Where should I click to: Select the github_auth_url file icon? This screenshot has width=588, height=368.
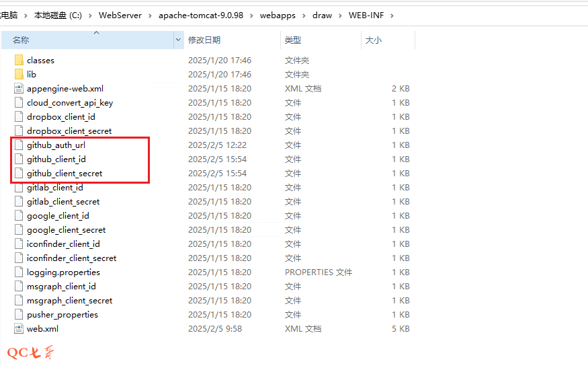coord(19,145)
